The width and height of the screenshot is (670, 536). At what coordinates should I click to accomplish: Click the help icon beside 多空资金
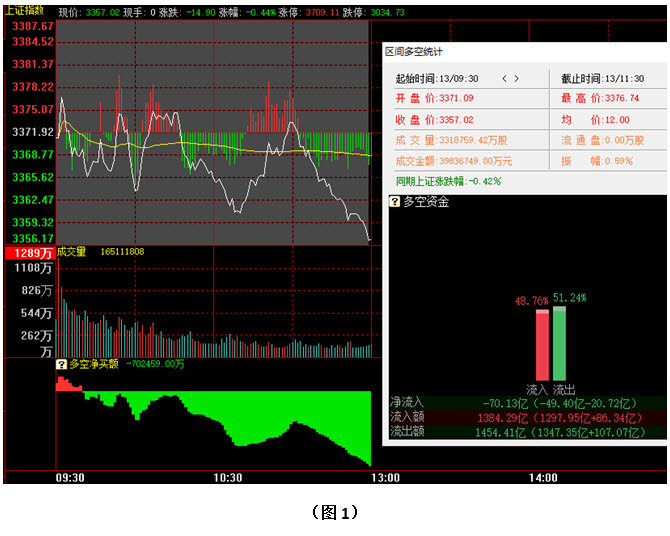coord(396,202)
